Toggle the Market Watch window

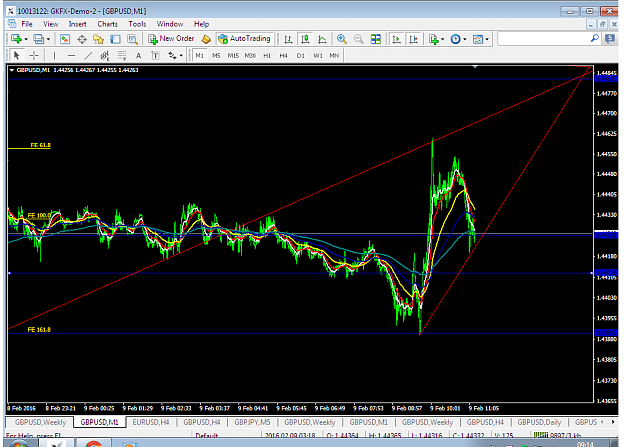tap(65, 39)
